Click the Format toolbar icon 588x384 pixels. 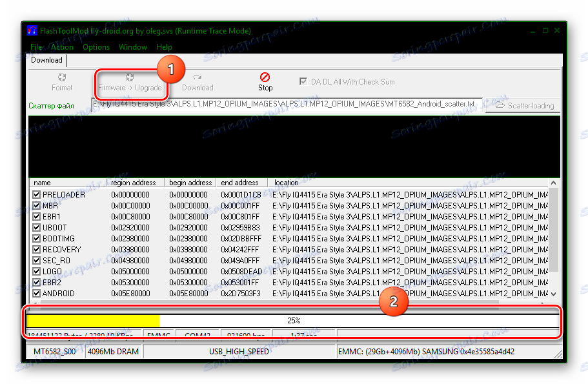[62, 77]
